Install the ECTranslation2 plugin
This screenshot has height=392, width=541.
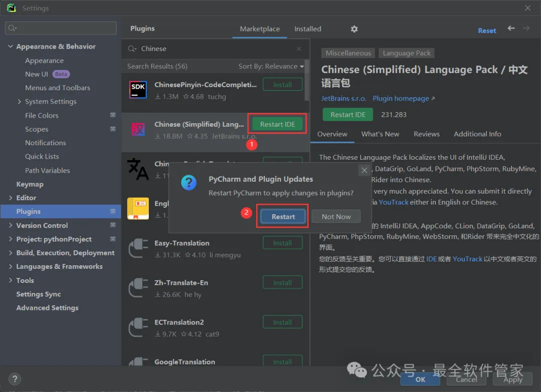[x=283, y=322]
